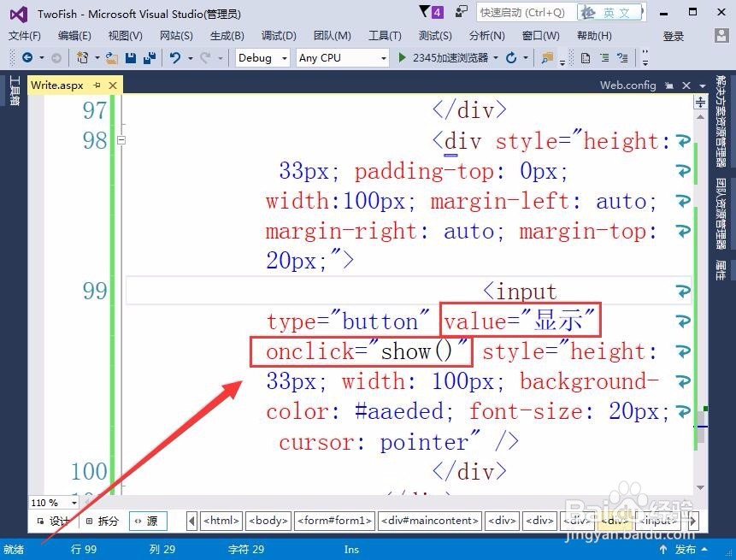Open the 视图(V) menu
The width and height of the screenshot is (736, 560).
point(126,36)
